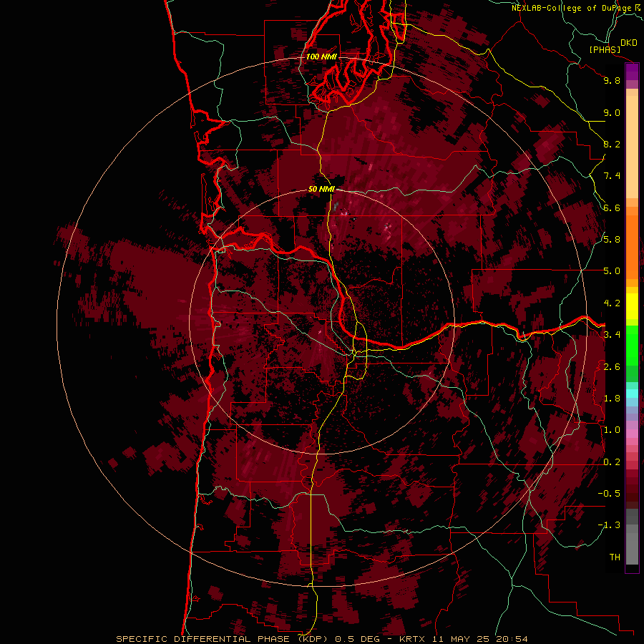Click the 7.4 legend value

point(612,176)
